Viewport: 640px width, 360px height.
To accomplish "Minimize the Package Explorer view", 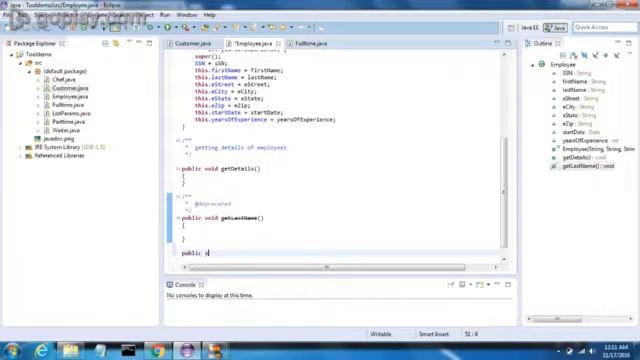I will (139, 42).
